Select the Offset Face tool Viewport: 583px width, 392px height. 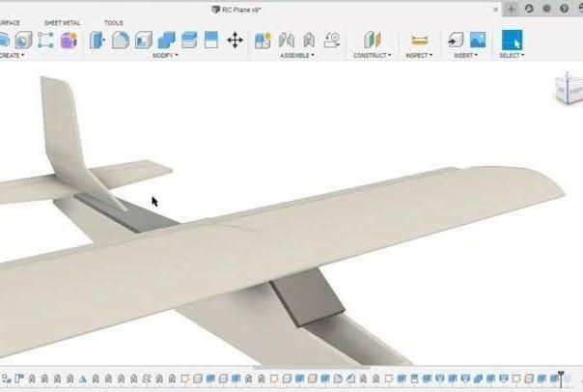pyautogui.click(x=189, y=40)
